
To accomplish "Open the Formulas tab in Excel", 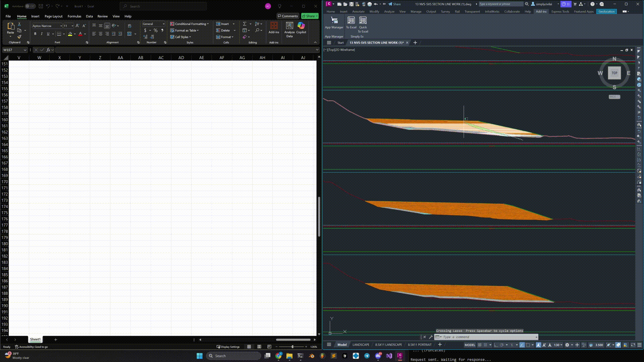I will [x=74, y=16].
